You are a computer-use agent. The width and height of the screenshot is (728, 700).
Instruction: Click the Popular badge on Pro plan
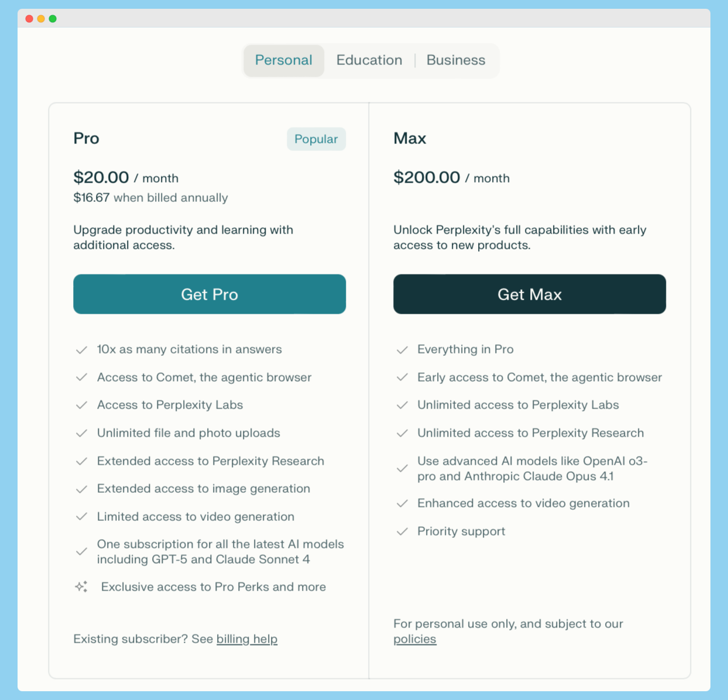tap(316, 139)
